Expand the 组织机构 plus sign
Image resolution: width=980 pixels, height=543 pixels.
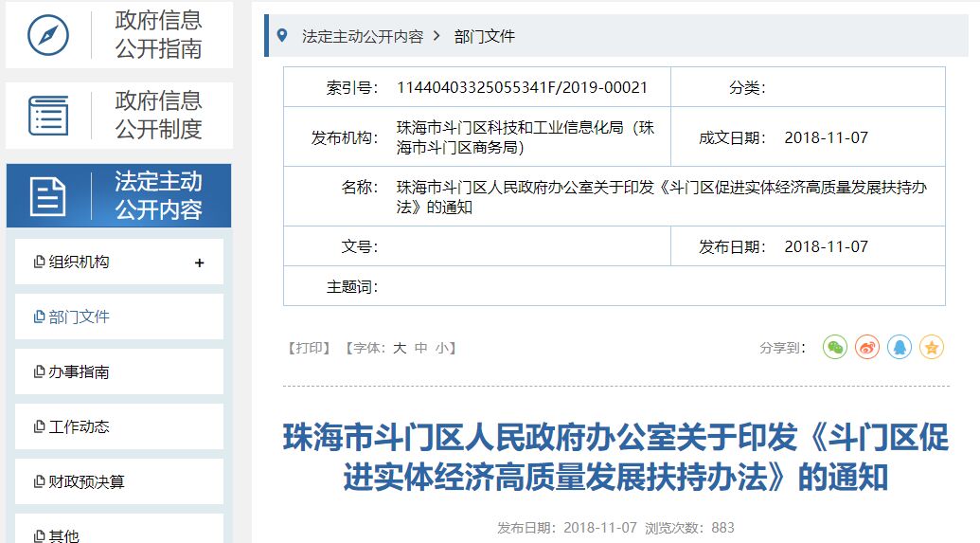pyautogui.click(x=200, y=262)
